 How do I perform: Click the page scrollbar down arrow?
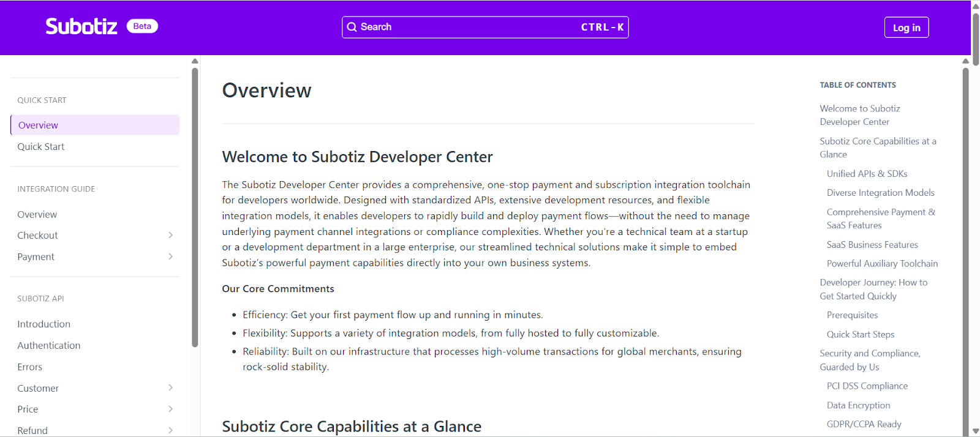click(975, 431)
